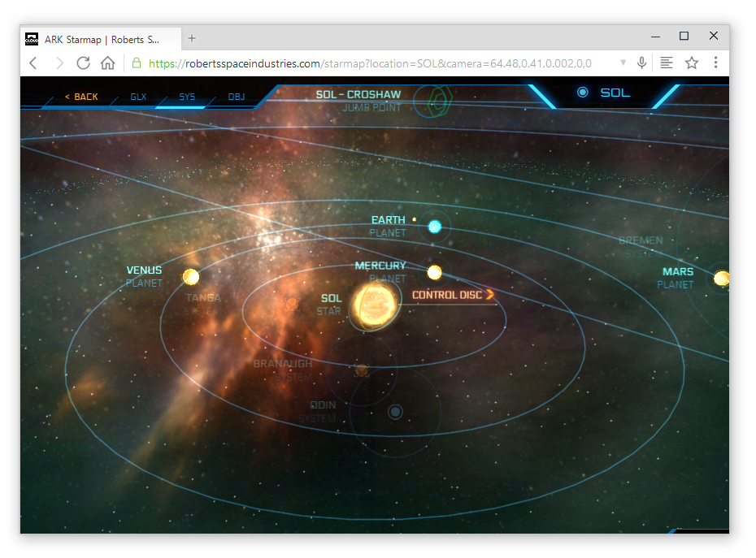
Task: Switch to the OBJ view tab
Action: pyautogui.click(x=237, y=97)
